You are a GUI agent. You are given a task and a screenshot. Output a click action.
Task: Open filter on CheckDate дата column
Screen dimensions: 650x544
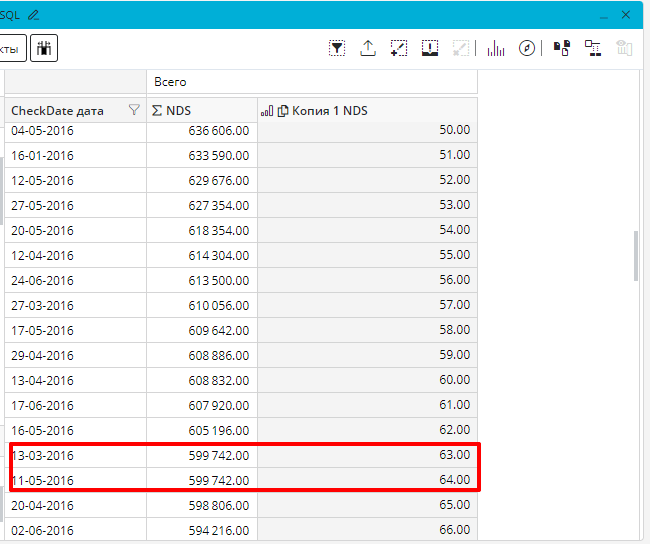[134, 111]
